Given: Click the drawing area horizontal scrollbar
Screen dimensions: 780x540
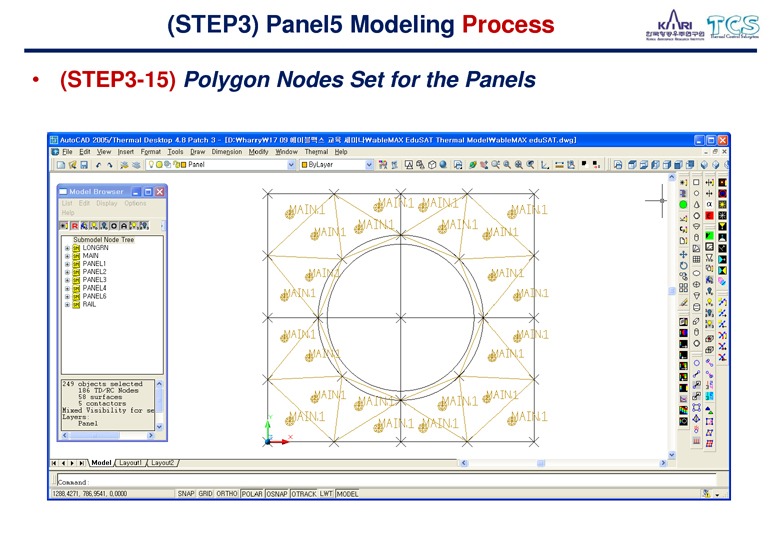Looking at the screenshot, I should pos(564,463).
